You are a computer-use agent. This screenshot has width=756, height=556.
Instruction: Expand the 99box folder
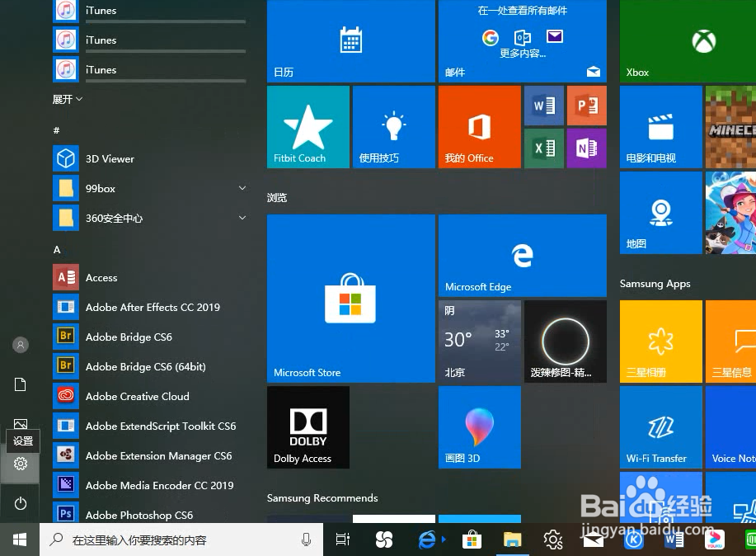point(150,189)
